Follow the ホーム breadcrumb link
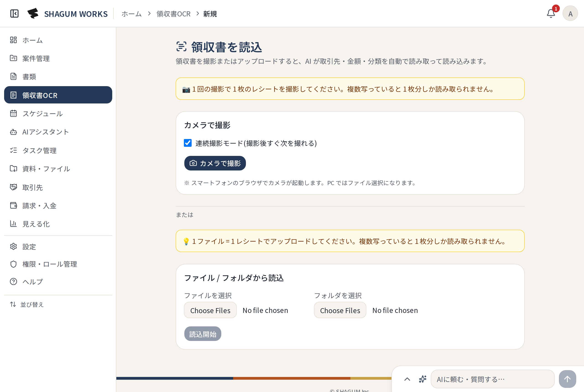The width and height of the screenshot is (584, 392). [x=132, y=14]
